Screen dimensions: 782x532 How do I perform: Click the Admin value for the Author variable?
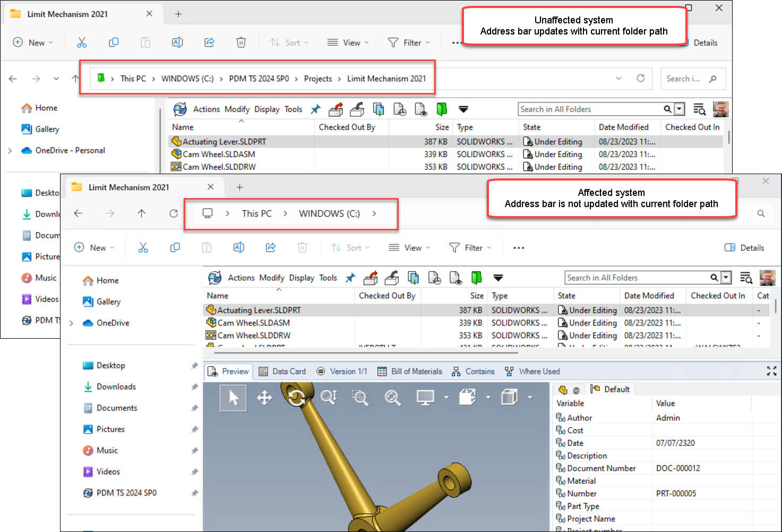(668, 418)
